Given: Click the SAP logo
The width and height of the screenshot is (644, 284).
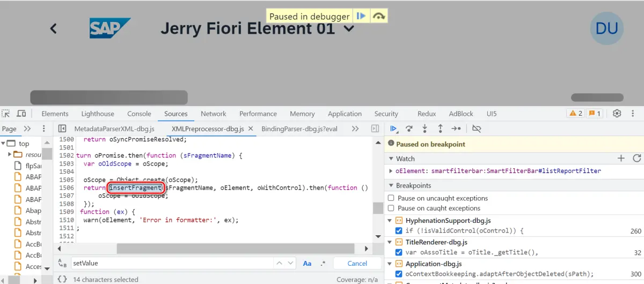Looking at the screenshot, I should 110,28.
